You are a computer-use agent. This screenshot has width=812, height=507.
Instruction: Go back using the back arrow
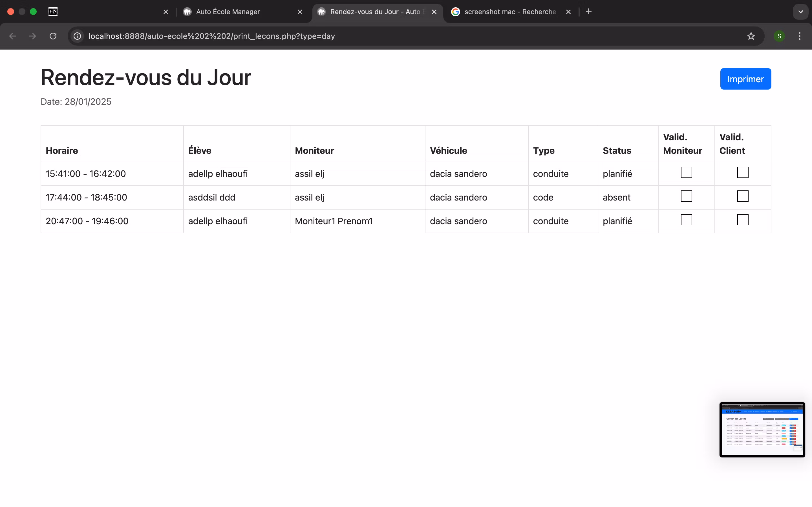[x=12, y=36]
